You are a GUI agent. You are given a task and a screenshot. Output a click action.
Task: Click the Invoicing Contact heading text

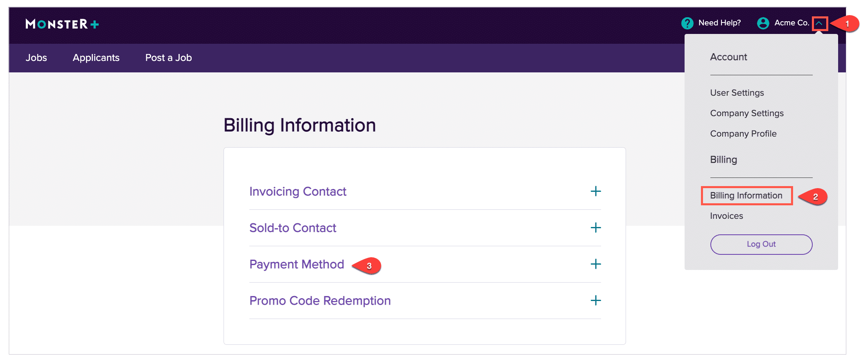click(298, 191)
